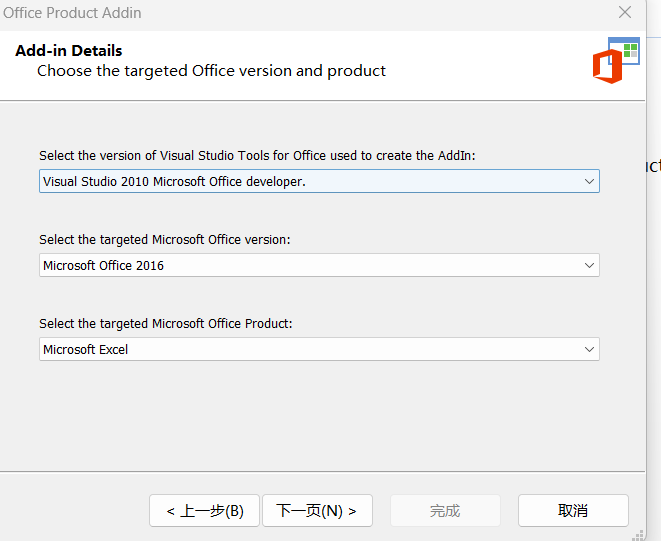The width and height of the screenshot is (661, 541).
Task: Go back with the 上一步(B) button
Action: (204, 510)
